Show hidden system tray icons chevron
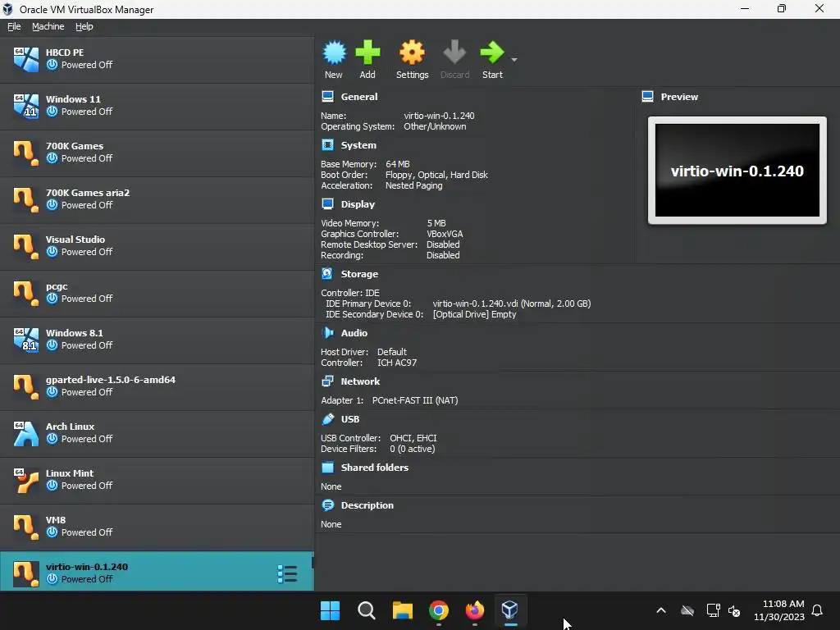The height and width of the screenshot is (630, 840). pyautogui.click(x=661, y=610)
